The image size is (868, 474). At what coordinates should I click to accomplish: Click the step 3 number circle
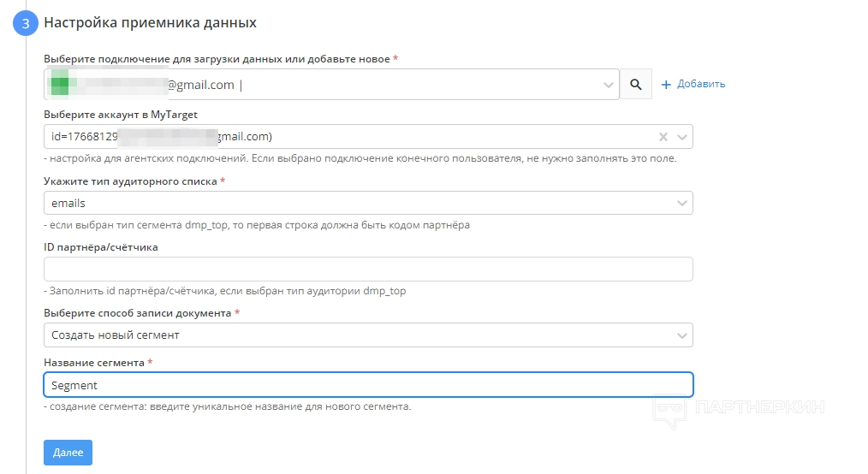coord(26,23)
